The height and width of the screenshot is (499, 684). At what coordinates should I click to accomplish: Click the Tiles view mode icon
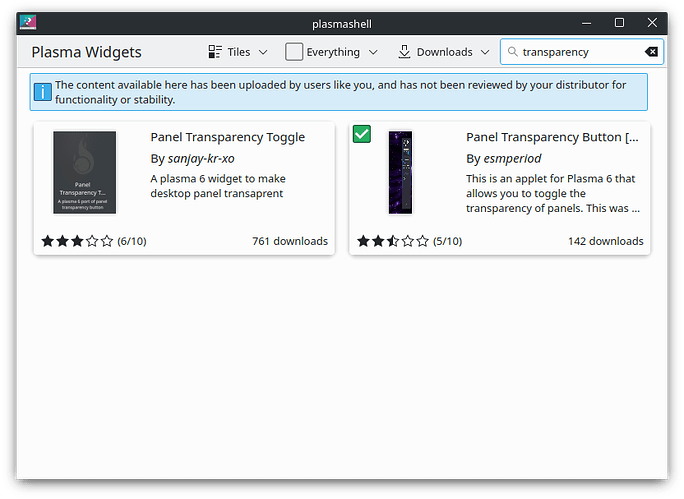[x=216, y=52]
